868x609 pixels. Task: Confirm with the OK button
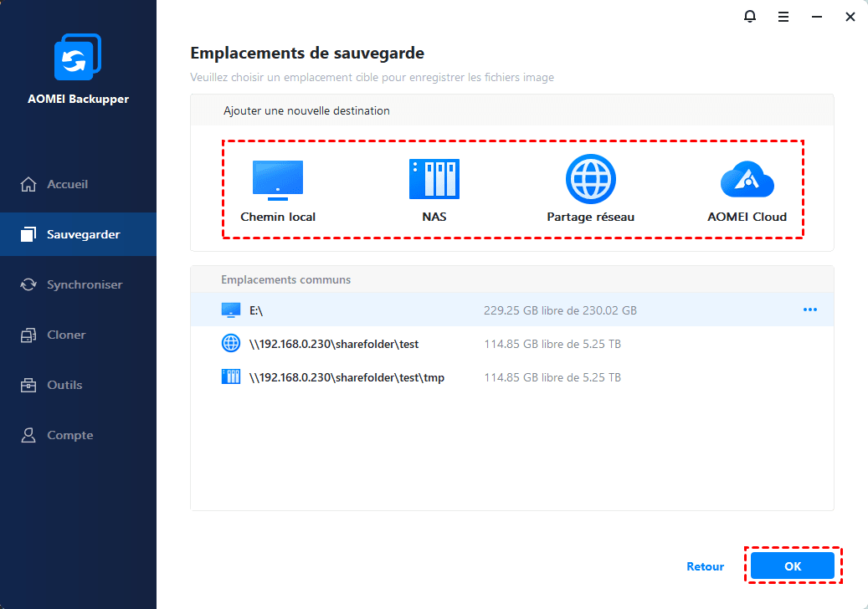[792, 565]
